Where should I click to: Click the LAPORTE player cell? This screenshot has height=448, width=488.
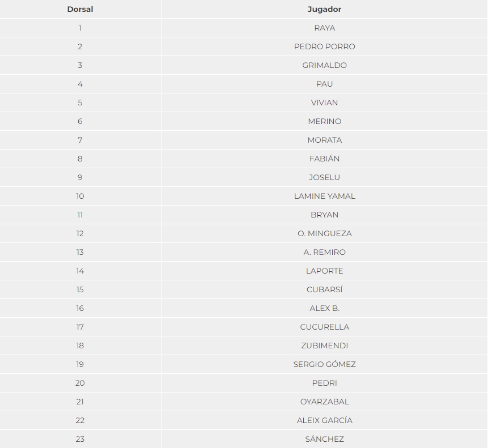click(325, 271)
